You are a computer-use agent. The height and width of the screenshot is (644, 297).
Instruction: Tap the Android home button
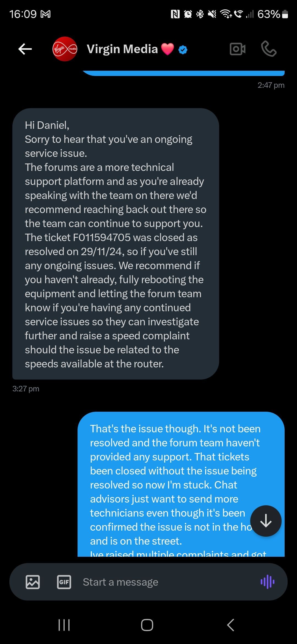(x=147, y=625)
